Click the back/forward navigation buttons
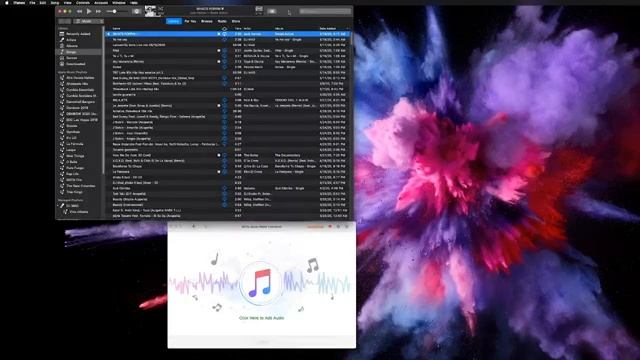640x360 pixels. coord(64,21)
